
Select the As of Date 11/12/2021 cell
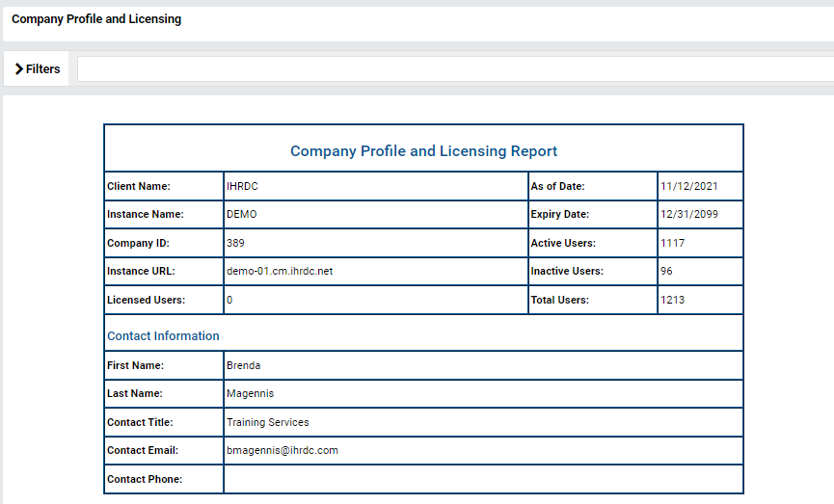click(700, 186)
